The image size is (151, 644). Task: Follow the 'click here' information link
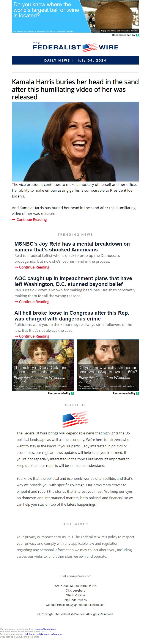point(29,634)
